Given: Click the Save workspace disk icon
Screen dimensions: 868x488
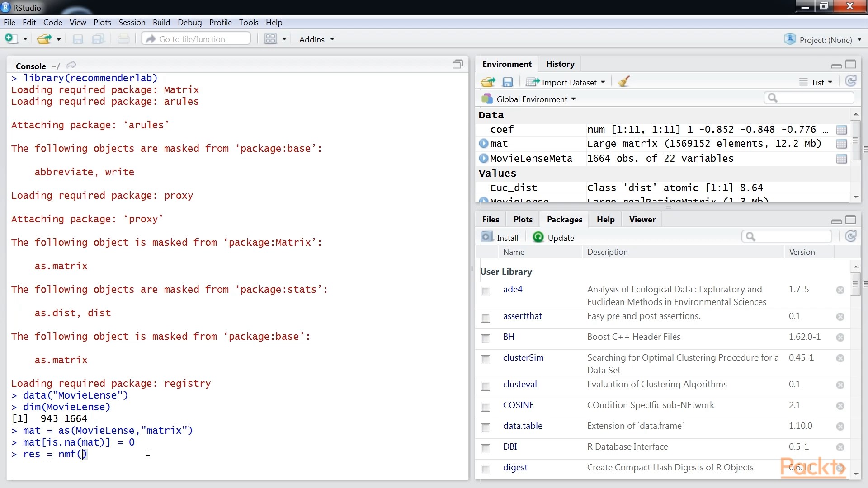Looking at the screenshot, I should point(508,82).
